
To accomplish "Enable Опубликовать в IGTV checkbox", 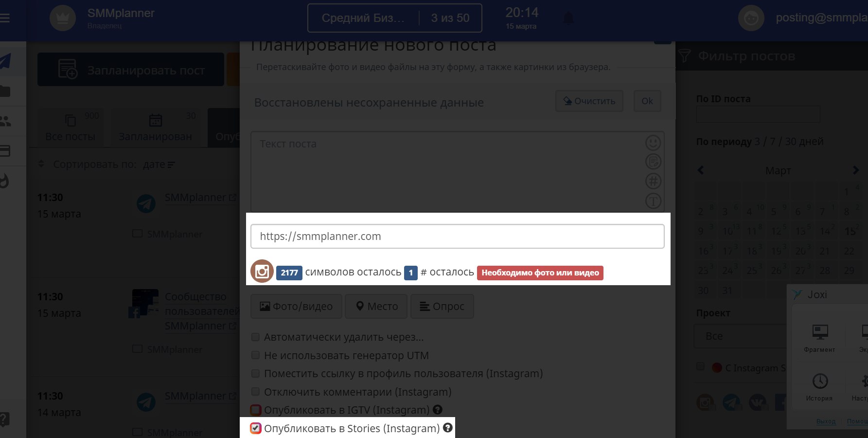I will [x=256, y=410].
